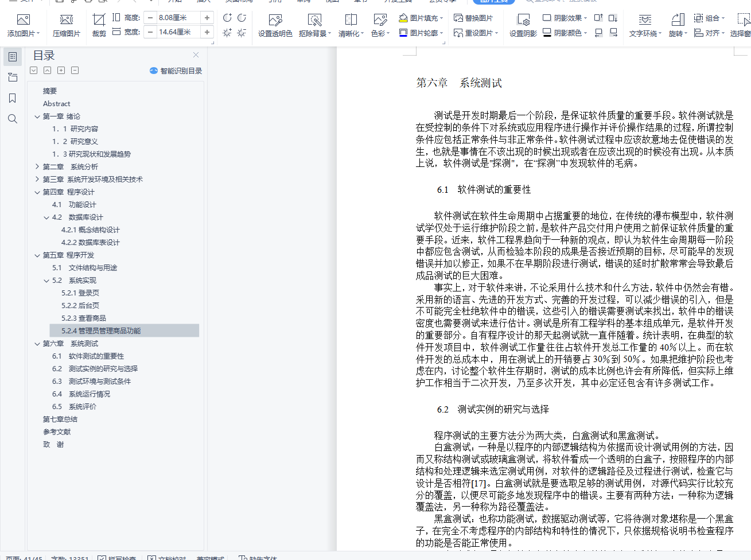Screen dimensions: 751x560
Task: Click the demote level minus icon in 目录
Action: [x=75, y=71]
